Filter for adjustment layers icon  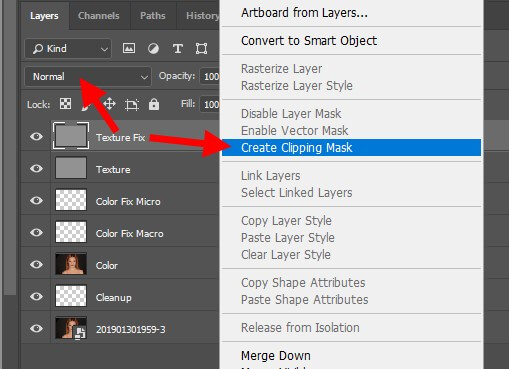tap(153, 49)
